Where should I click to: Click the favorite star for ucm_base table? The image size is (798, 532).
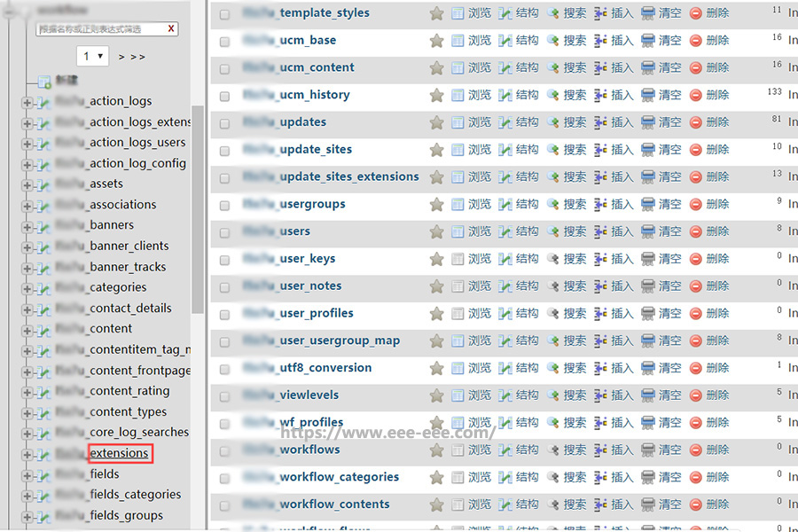pos(436,40)
